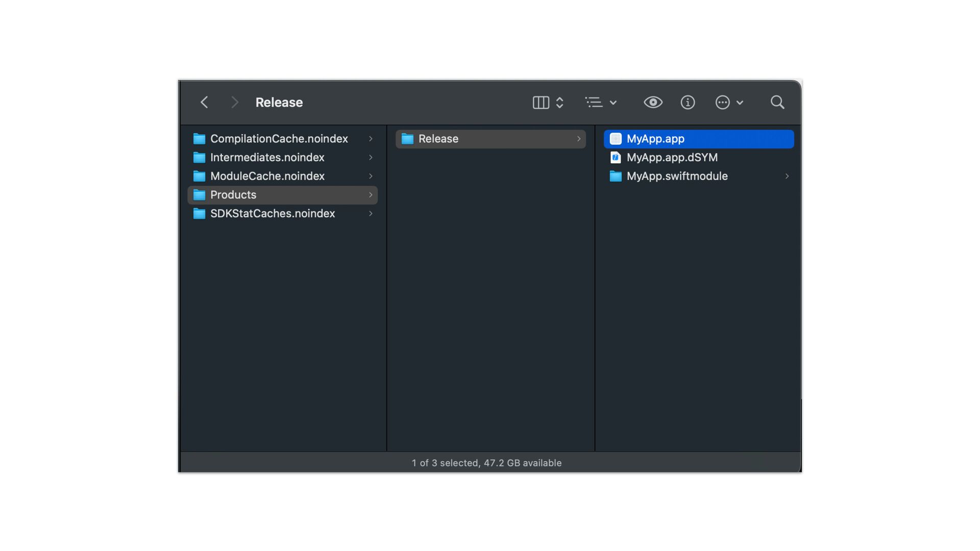Screen dimensions: 980x551
Task: Click the CompilationCache.noindex folder icon
Action: [199, 139]
